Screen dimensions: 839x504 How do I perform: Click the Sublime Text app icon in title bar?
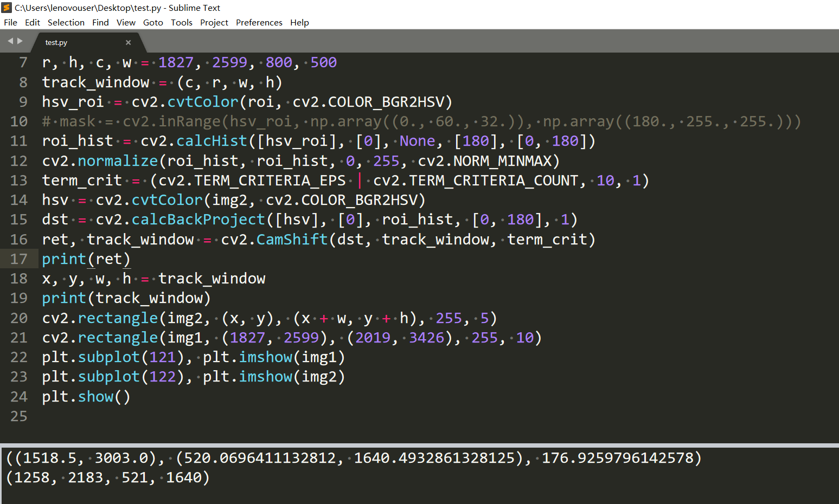point(7,8)
